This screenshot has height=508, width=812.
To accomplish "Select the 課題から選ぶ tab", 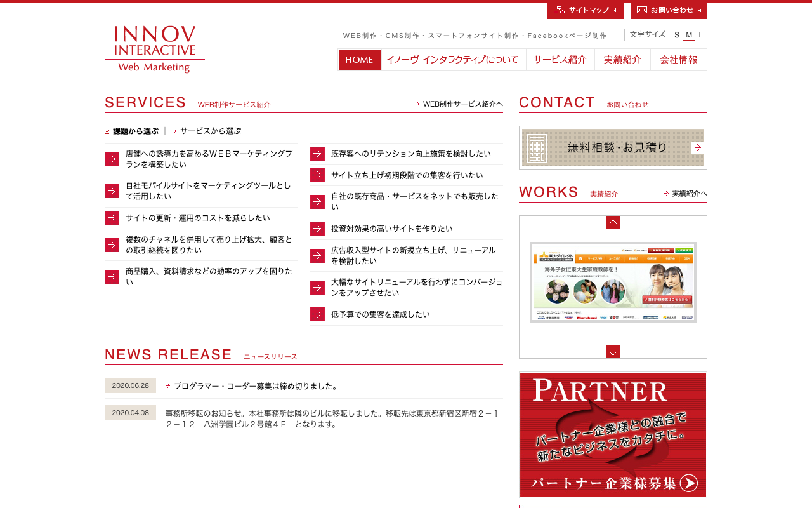I will click(131, 131).
